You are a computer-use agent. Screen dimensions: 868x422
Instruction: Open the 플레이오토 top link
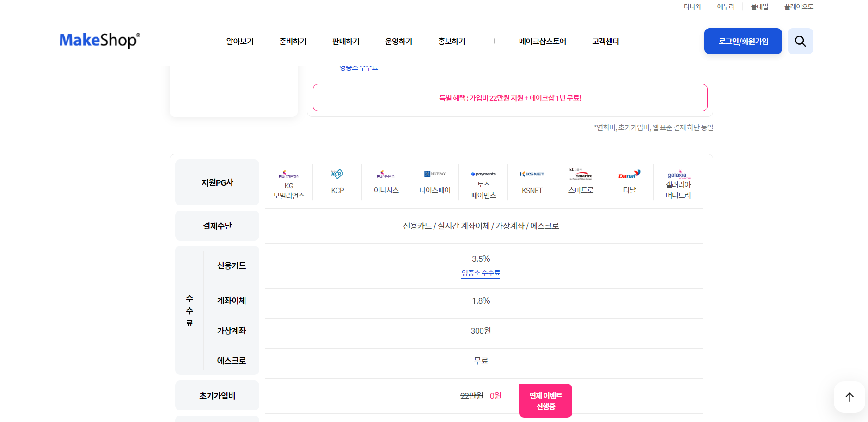click(x=799, y=6)
